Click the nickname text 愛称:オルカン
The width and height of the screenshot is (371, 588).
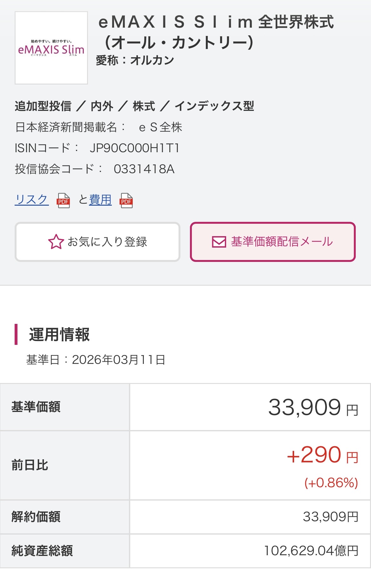tap(135, 60)
